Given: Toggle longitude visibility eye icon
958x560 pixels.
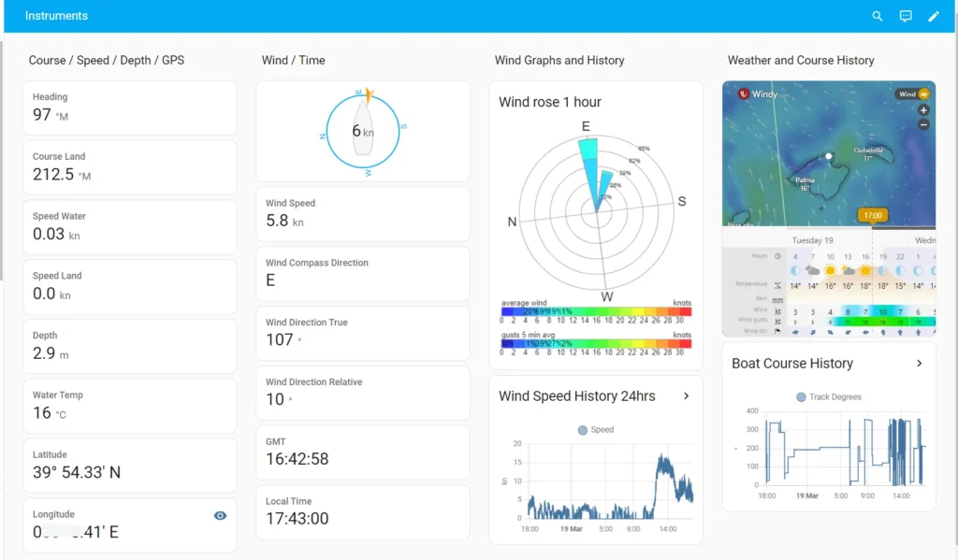Looking at the screenshot, I should pyautogui.click(x=220, y=516).
